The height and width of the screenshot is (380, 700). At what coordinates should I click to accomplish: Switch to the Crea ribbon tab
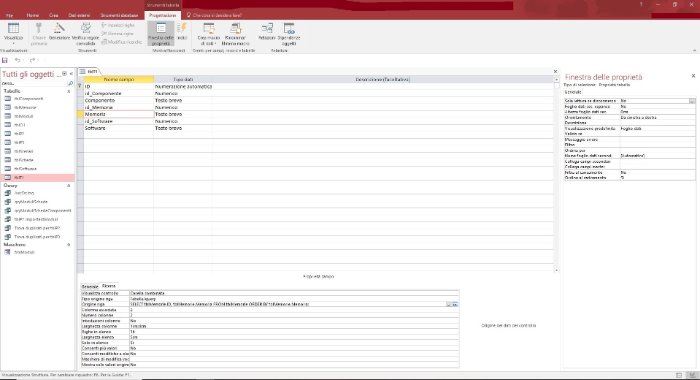tap(54, 15)
